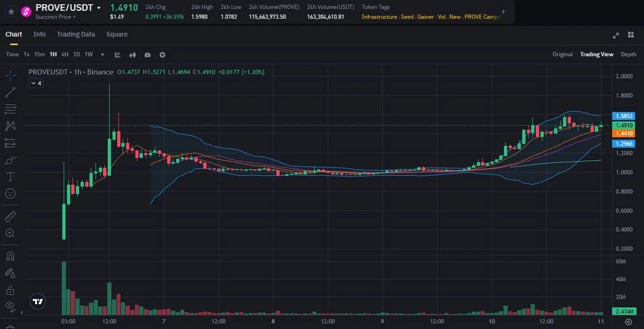Open the technical indicators icon

118,55
